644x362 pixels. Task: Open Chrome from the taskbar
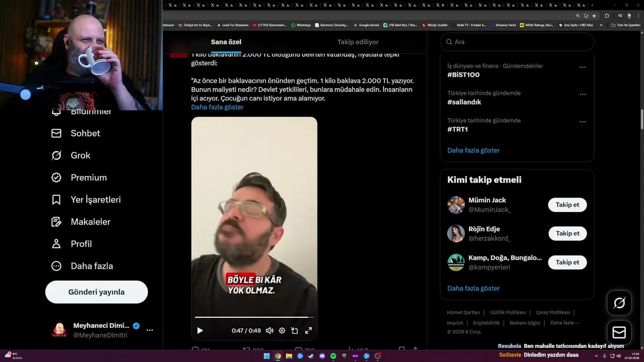click(278, 356)
